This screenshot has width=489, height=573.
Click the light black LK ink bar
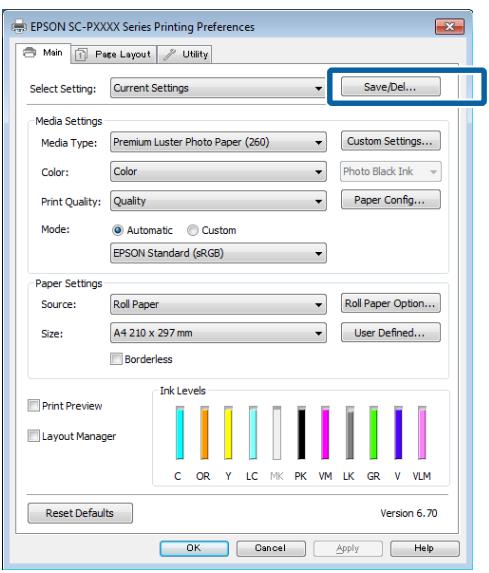coord(350,432)
